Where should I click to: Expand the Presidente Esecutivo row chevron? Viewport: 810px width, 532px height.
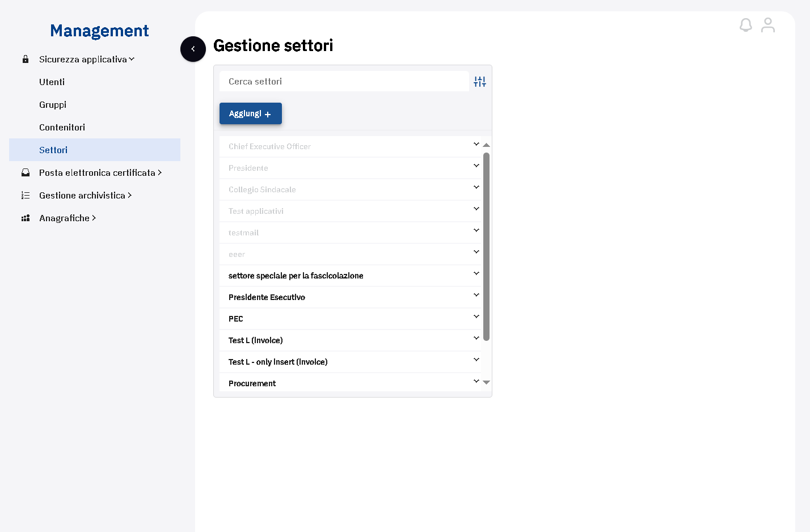(x=476, y=295)
